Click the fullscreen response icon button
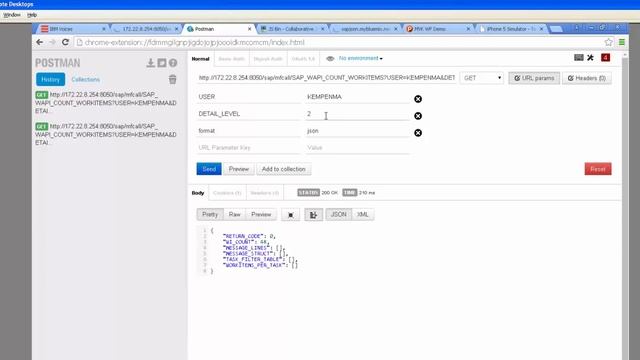This screenshot has height=360, width=640. pyautogui.click(x=291, y=215)
